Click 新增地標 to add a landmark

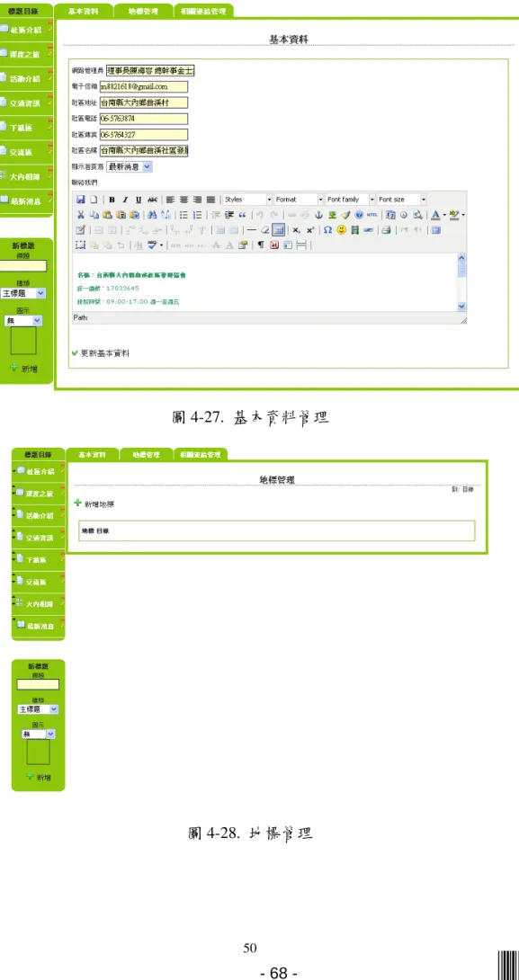tap(94, 503)
